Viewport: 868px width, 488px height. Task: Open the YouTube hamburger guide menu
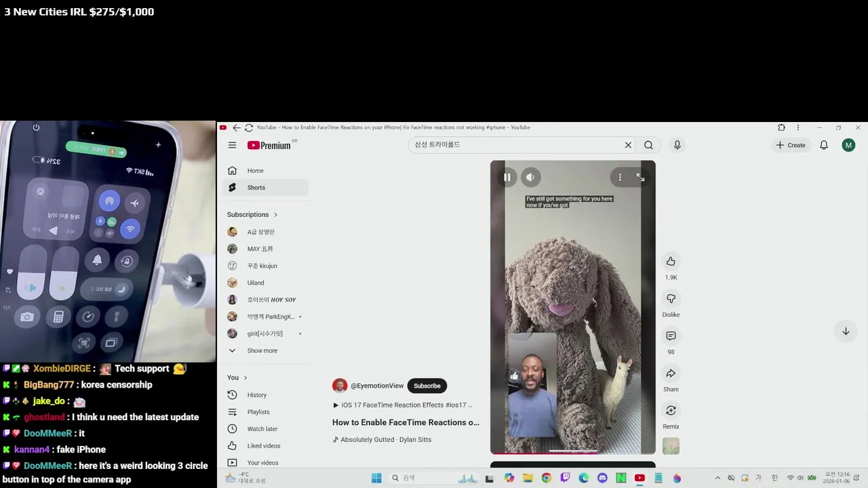click(232, 145)
